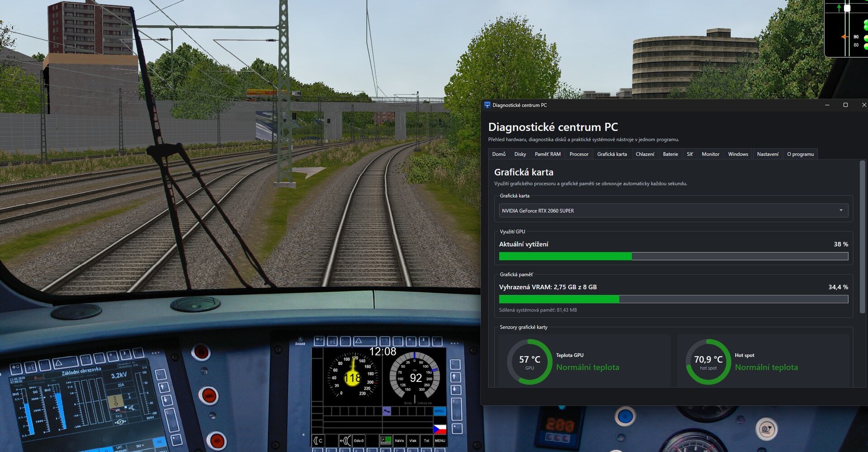
Task: Click the dropdown arrow beside RTX 2060 SUPER
Action: pos(841,210)
